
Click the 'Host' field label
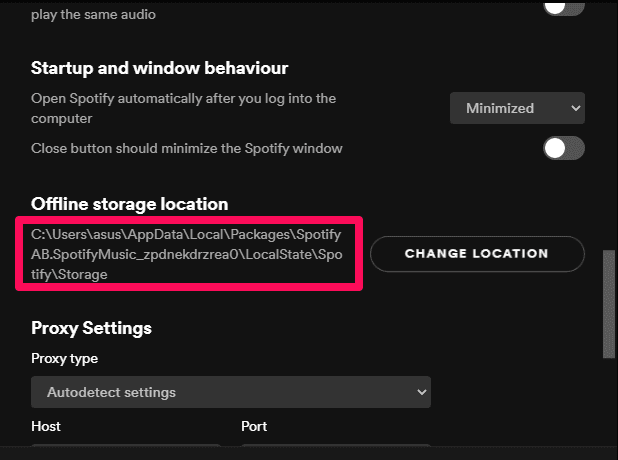point(46,426)
